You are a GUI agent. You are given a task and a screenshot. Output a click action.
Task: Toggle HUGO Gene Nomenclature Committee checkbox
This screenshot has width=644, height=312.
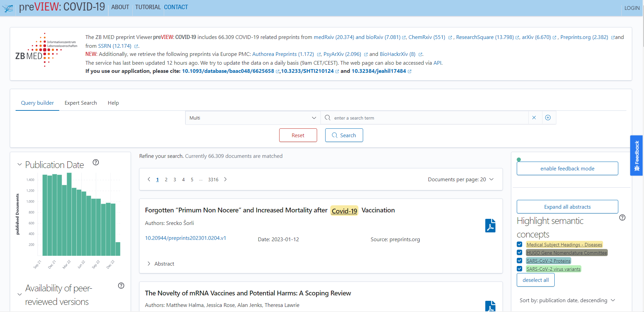click(x=519, y=252)
